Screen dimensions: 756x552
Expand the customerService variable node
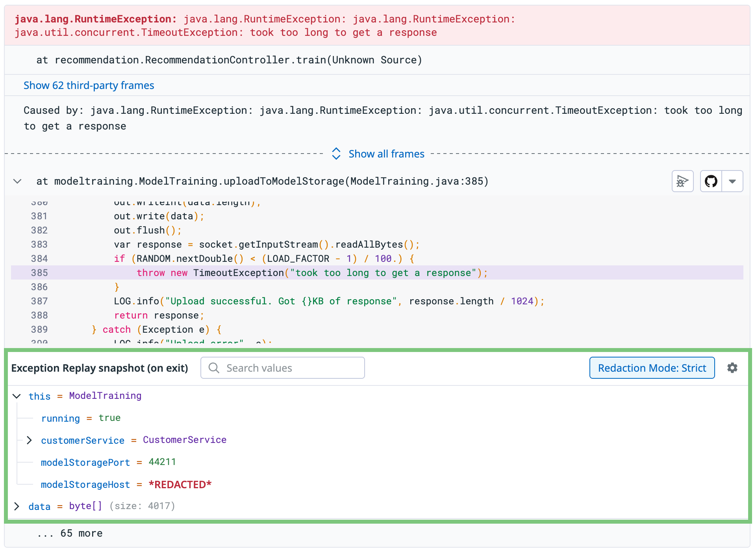(29, 440)
